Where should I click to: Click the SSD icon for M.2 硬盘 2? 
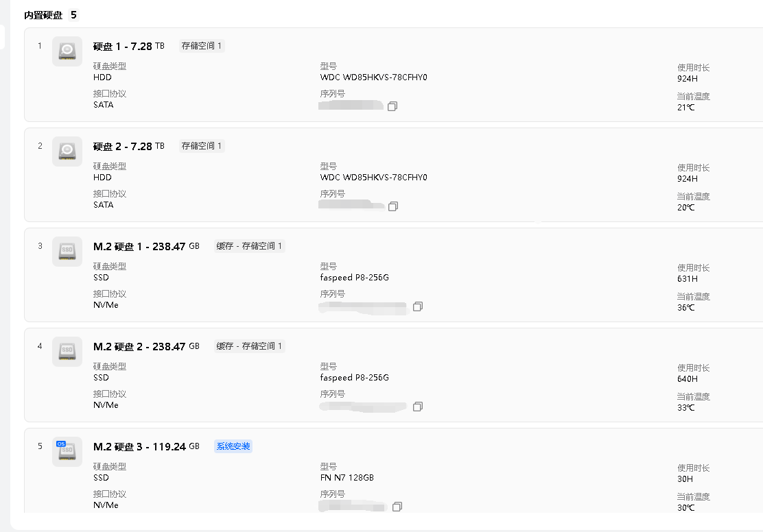[x=67, y=352]
